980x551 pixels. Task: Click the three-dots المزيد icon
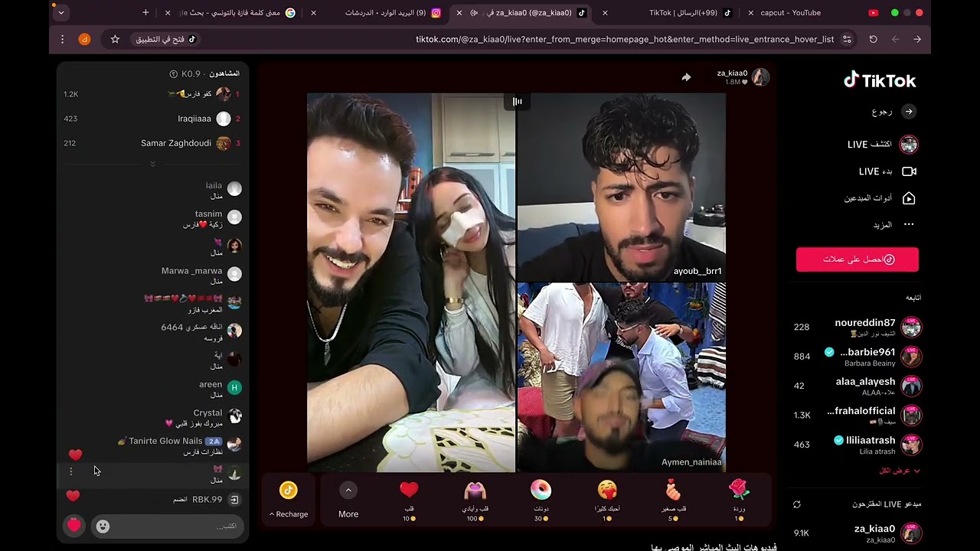pos(909,224)
